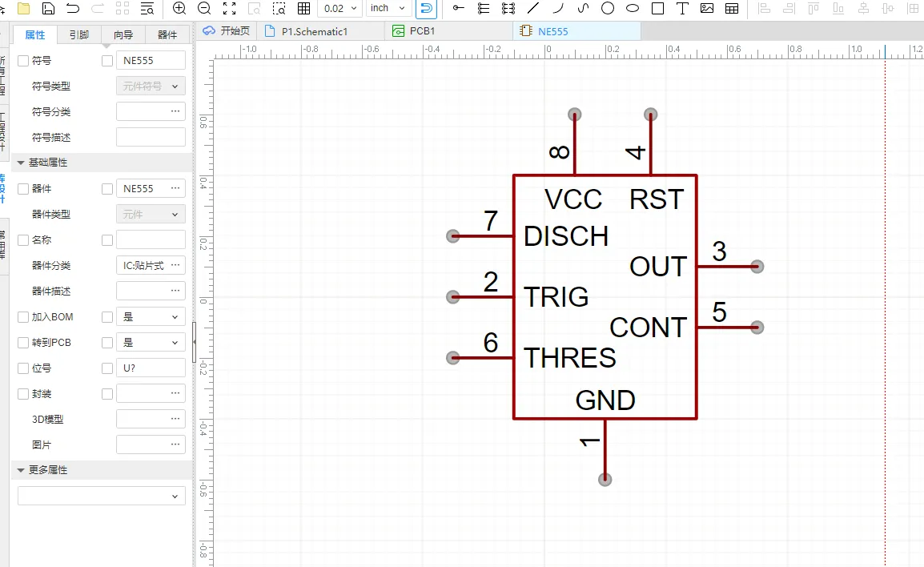924x567 pixels.
Task: Open the 符号类型 dropdown
Action: tap(151, 86)
